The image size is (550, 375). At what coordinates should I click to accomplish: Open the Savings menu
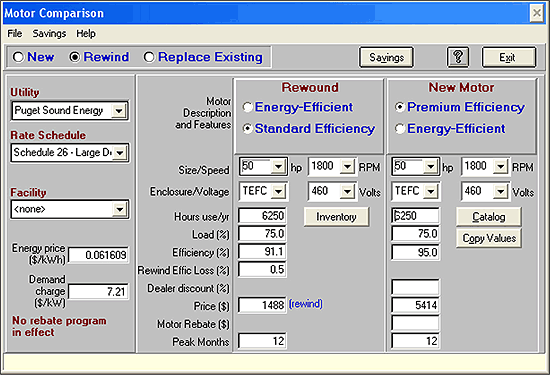coord(49,34)
